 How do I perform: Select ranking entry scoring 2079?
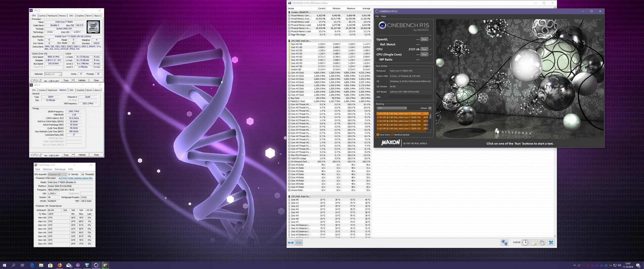pyautogui.click(x=403, y=117)
